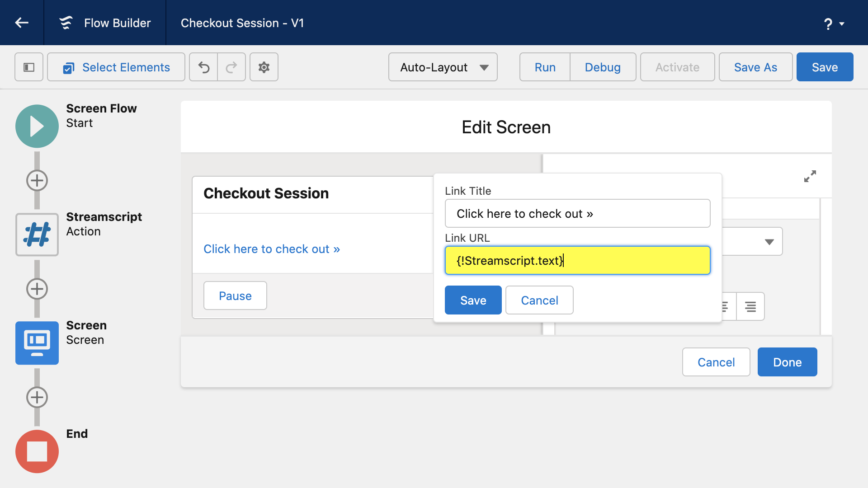Click the Edit Screen heading

click(x=506, y=127)
